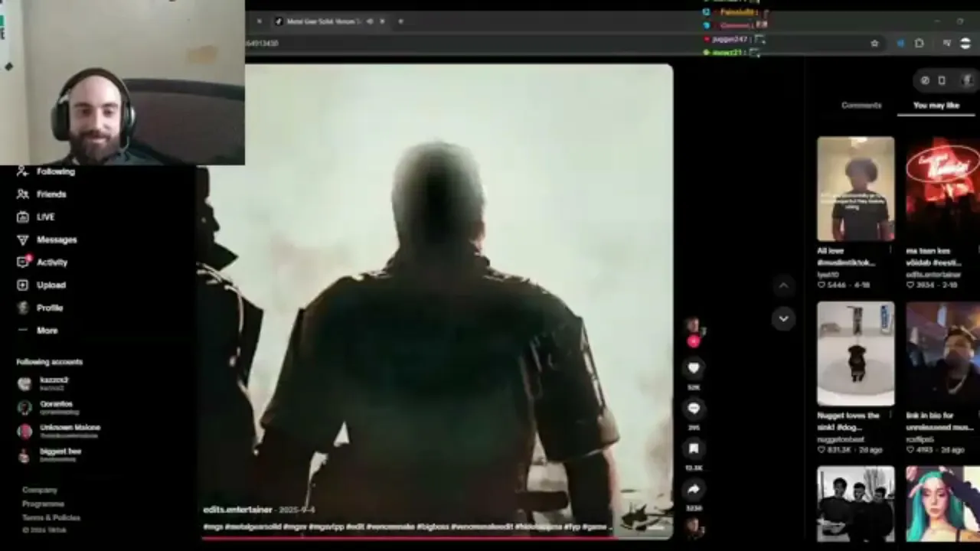Open the three men black-and-white thumbnail

coord(855,504)
